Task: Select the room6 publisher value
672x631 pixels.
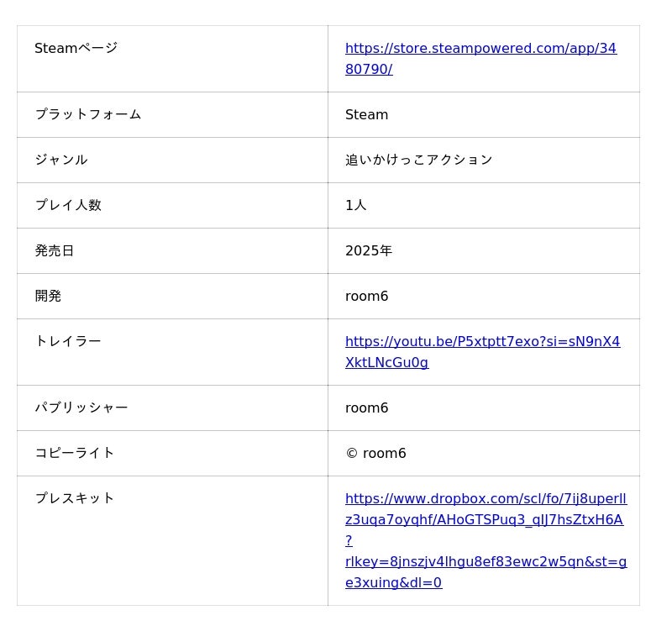Action: (367, 408)
